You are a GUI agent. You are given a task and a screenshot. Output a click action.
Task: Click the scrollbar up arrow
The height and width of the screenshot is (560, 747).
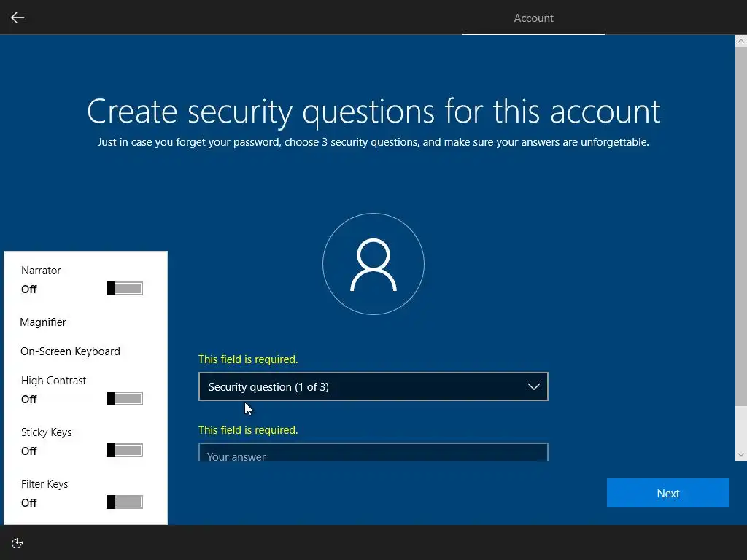click(741, 41)
